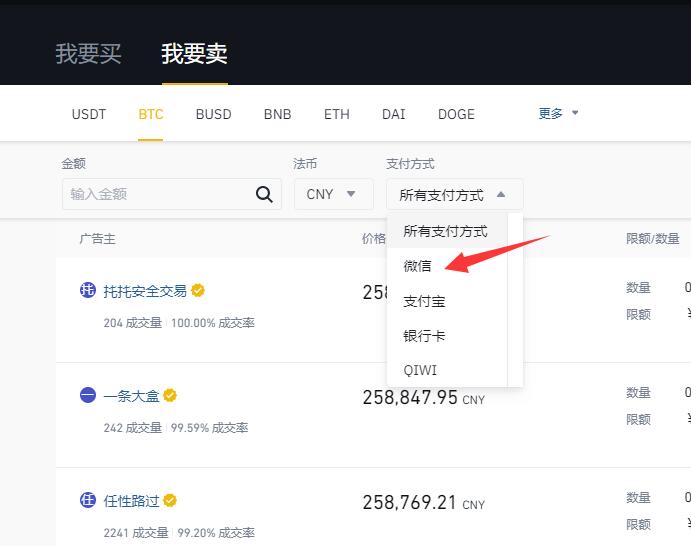The height and width of the screenshot is (546, 691).
Task: Click the amount search magnifier icon
Action: (x=264, y=194)
